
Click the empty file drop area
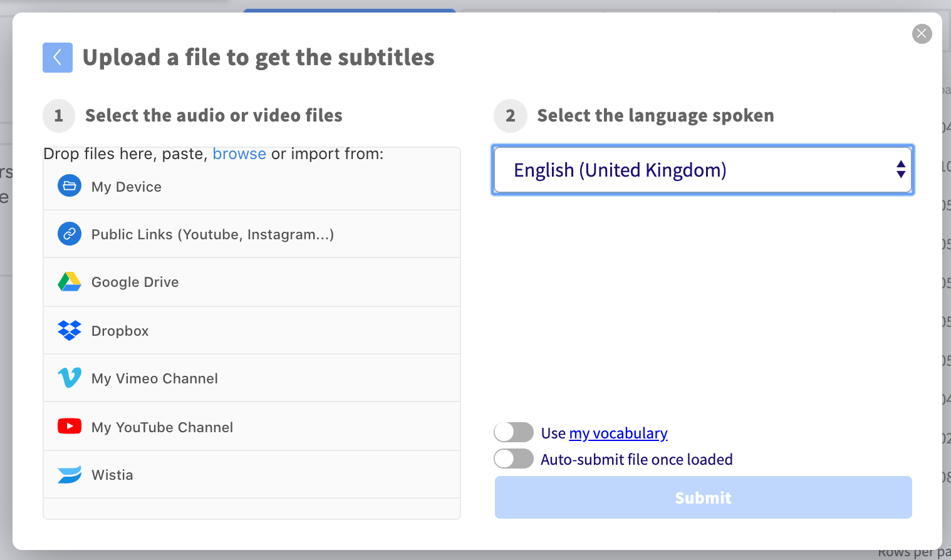click(x=252, y=508)
